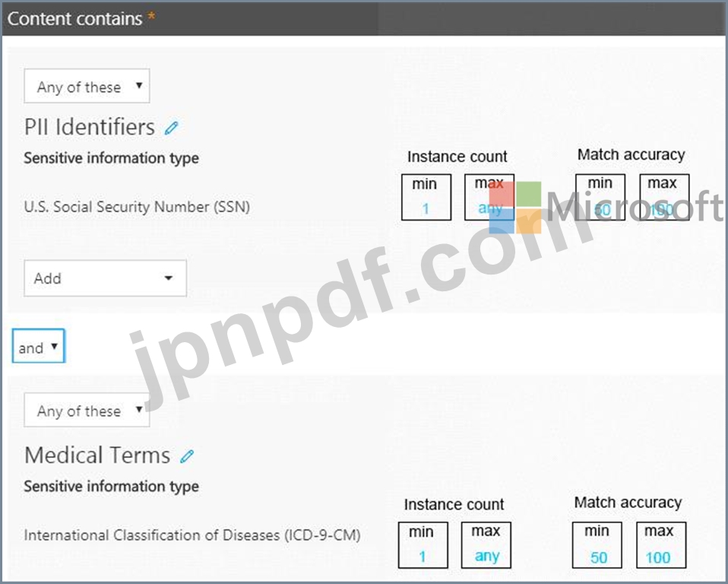
Task: Click the Medical Terms heading
Action: tap(97, 455)
